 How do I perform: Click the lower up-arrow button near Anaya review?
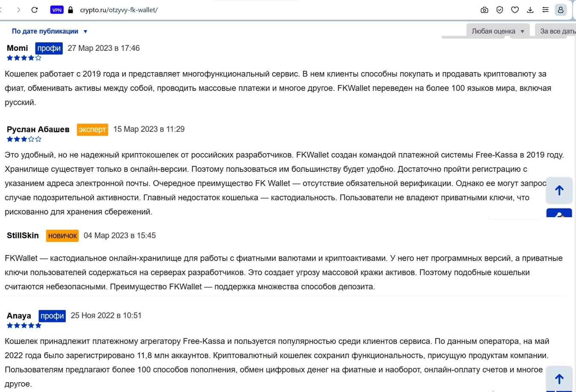[559, 379]
